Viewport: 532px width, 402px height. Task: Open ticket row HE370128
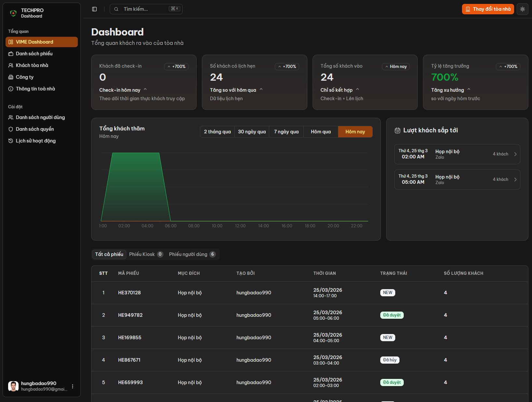(x=129, y=293)
